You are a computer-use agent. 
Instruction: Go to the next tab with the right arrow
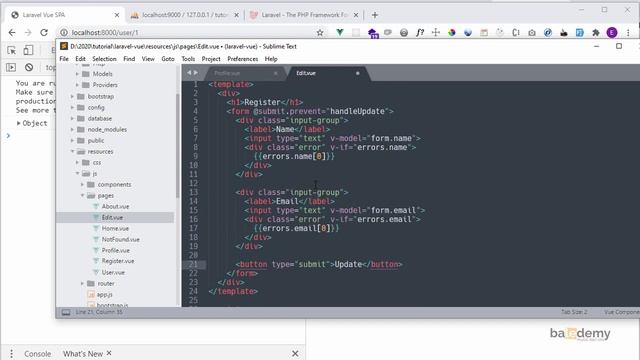point(196,73)
